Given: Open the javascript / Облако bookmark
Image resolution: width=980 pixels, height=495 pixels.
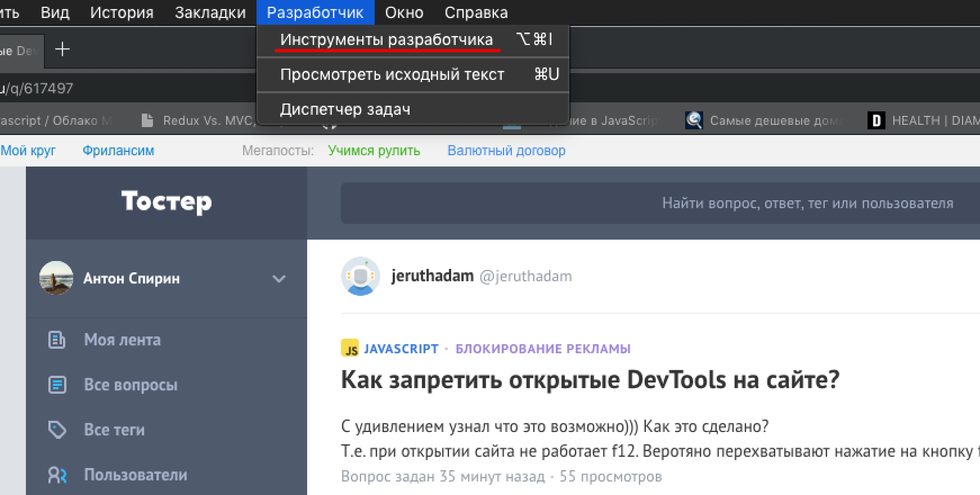Looking at the screenshot, I should 56,120.
